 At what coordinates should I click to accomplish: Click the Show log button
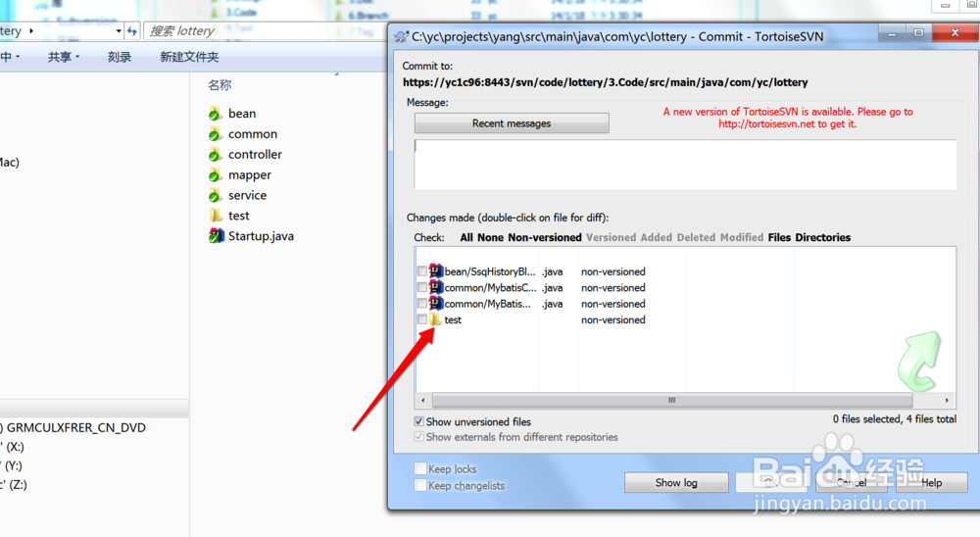[x=676, y=482]
